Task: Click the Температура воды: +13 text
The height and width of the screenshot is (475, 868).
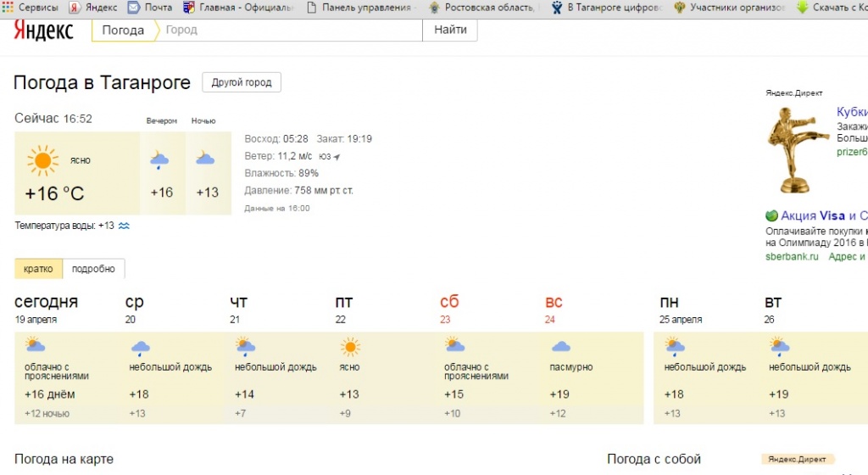Action: pos(64,226)
